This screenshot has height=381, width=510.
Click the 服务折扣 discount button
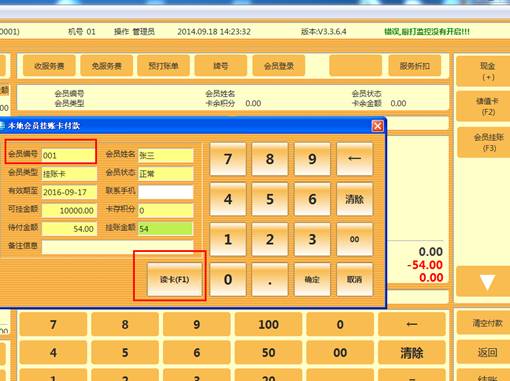415,66
